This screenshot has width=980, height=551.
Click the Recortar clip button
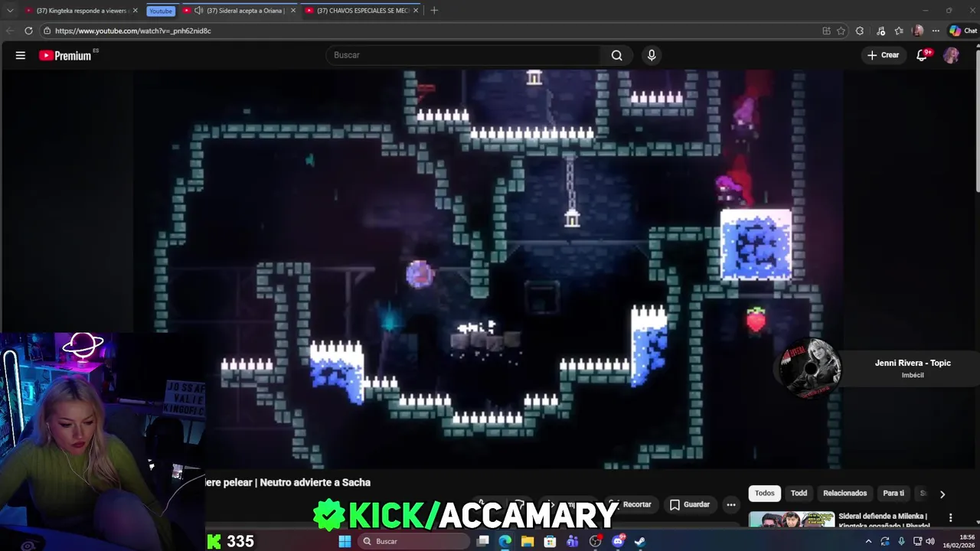[x=631, y=504]
